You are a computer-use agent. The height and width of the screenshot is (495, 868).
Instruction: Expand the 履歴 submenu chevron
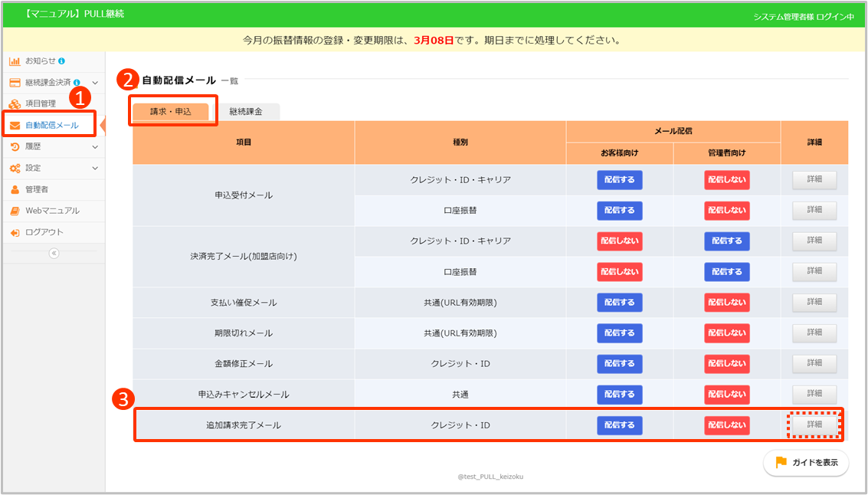[95, 146]
